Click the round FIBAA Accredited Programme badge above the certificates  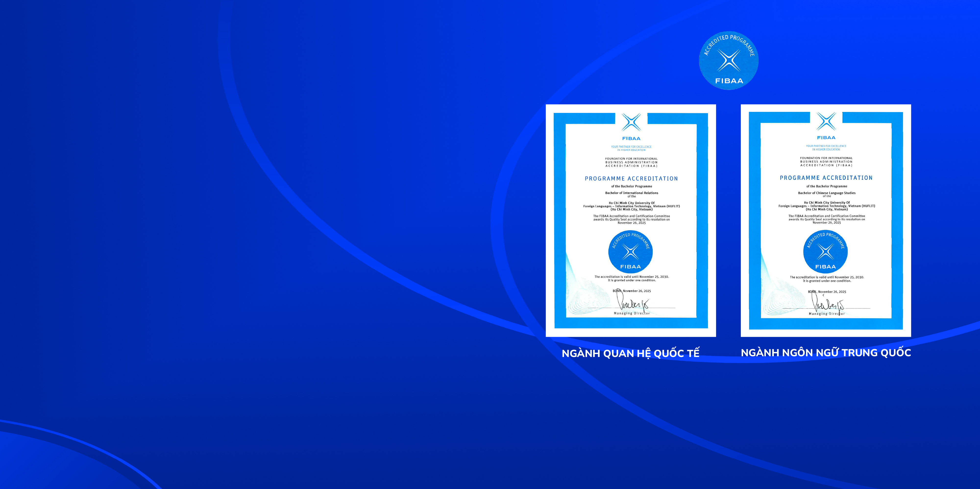729,61
